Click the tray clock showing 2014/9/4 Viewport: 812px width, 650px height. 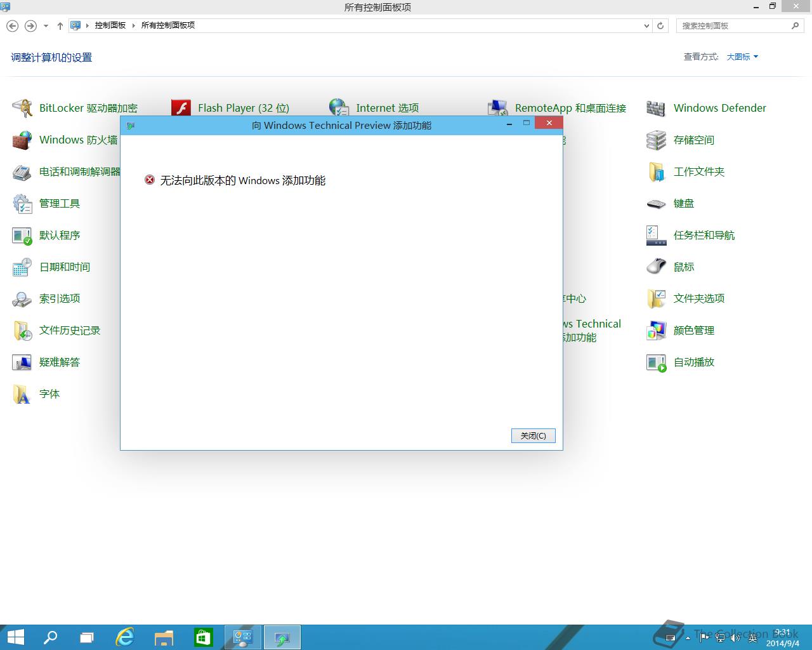pos(782,638)
